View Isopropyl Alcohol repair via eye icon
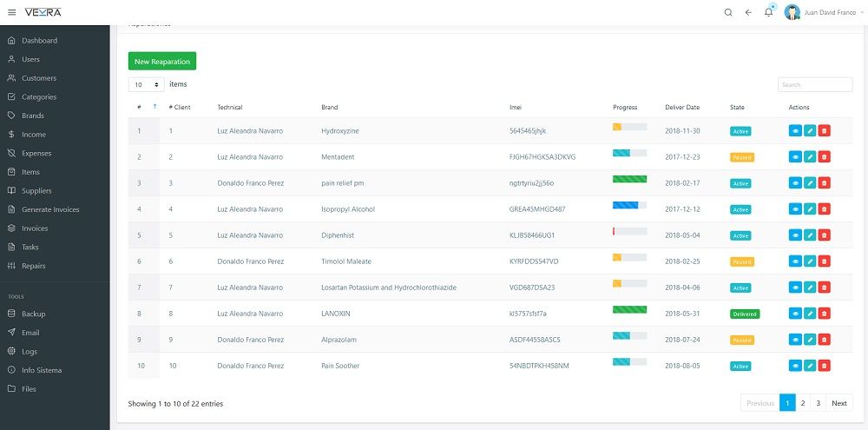 (795, 208)
